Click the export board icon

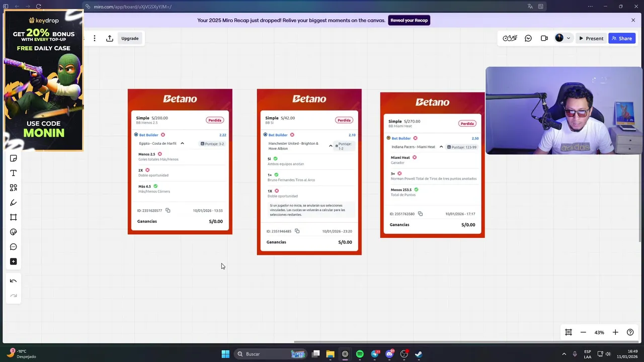110,38
